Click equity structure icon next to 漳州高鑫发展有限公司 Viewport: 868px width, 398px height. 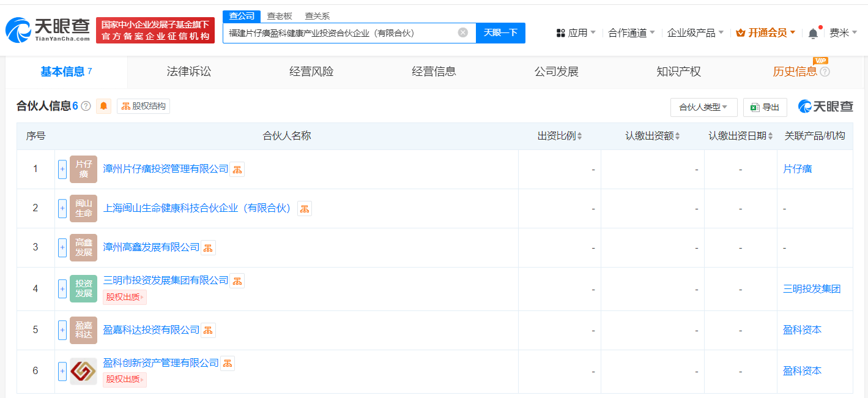209,247
